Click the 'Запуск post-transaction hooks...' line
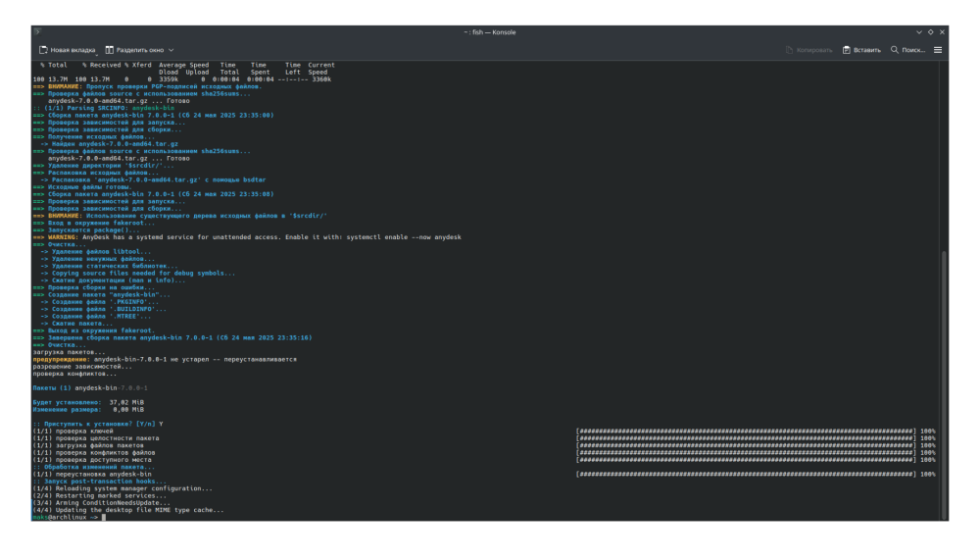Image resolution: width=980 pixels, height=558 pixels. click(x=99, y=482)
